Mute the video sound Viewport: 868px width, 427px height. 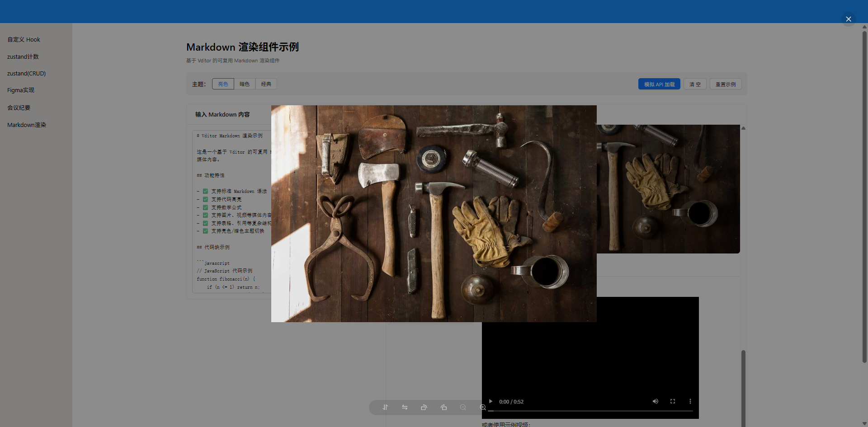656,401
